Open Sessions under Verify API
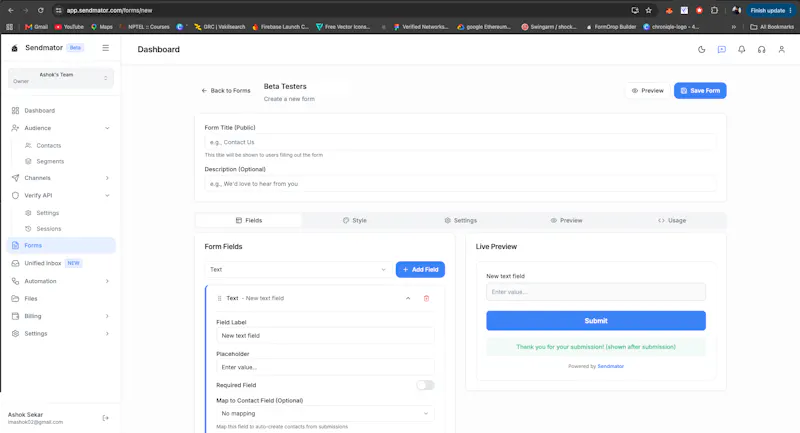 (48, 228)
